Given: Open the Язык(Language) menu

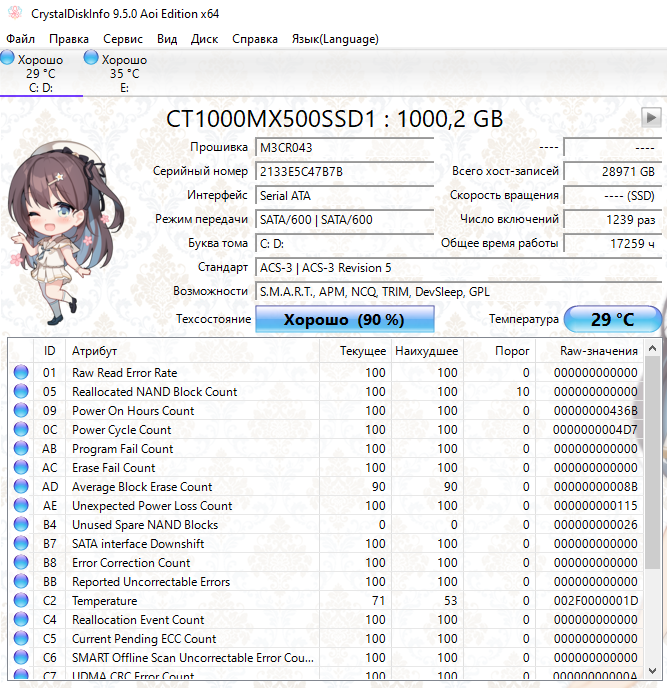Looking at the screenshot, I should click(x=335, y=39).
